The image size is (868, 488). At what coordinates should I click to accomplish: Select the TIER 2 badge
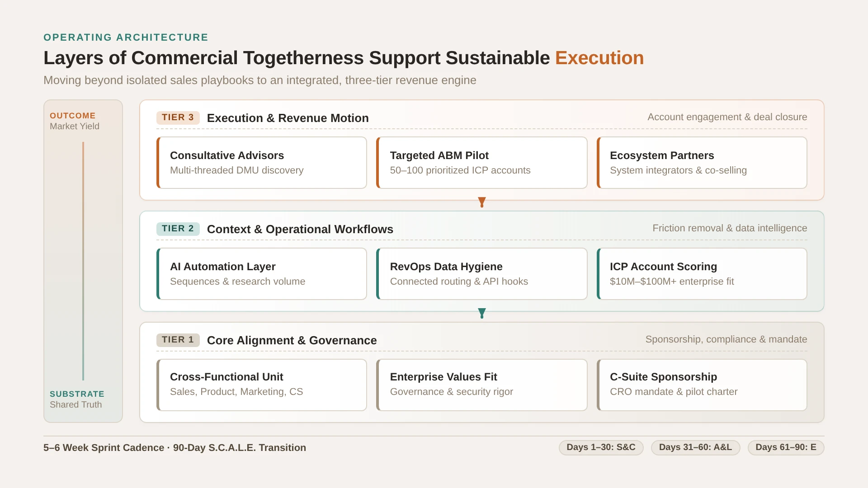(178, 229)
